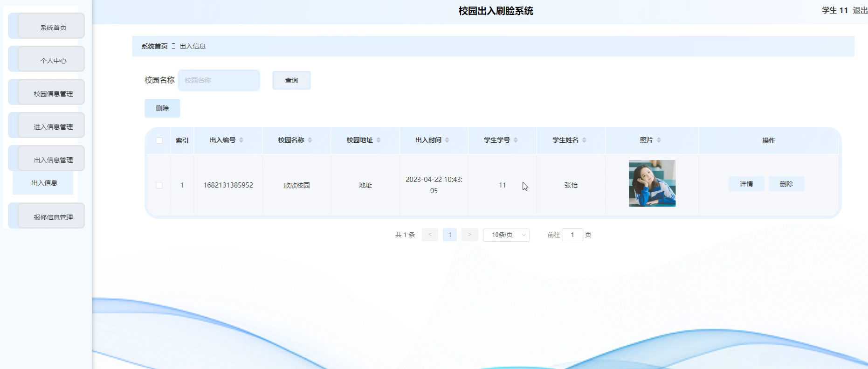Click the 查询 search button
The height and width of the screenshot is (369, 868).
[291, 80]
